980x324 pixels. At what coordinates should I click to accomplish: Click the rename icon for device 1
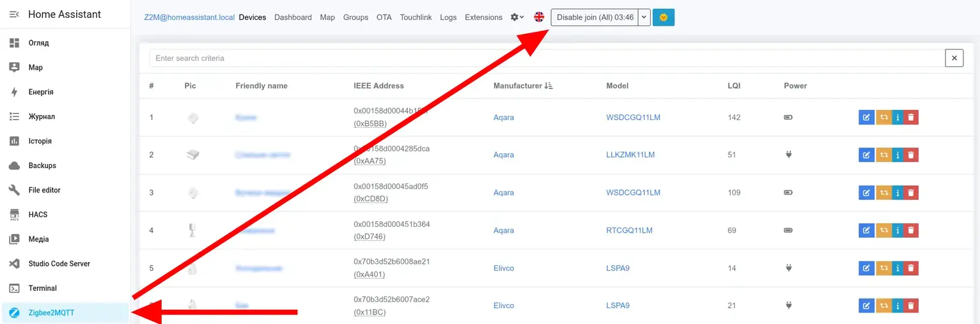tap(866, 118)
